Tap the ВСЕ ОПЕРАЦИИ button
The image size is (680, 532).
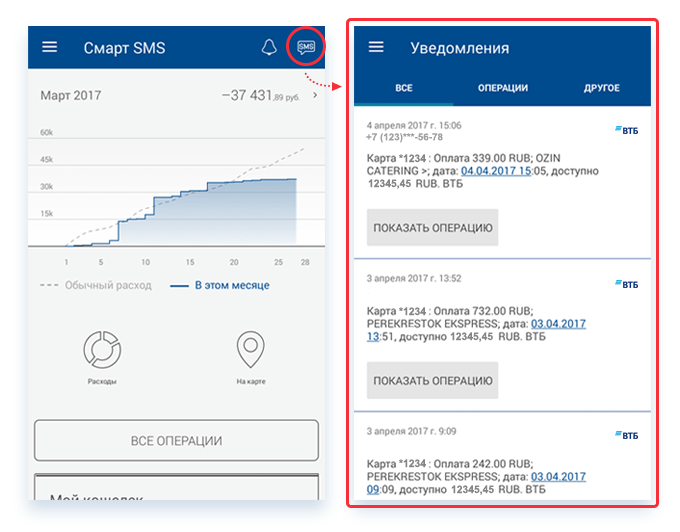point(176,441)
